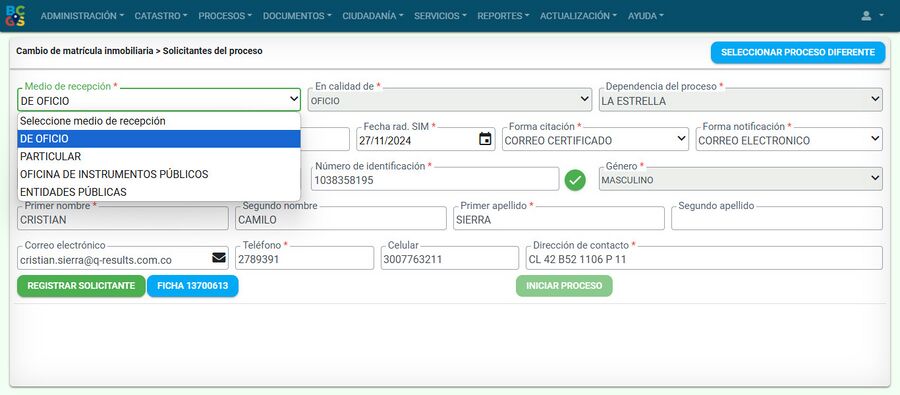900x395 pixels.
Task: Focus the Número de identificación field
Action: click(x=435, y=179)
